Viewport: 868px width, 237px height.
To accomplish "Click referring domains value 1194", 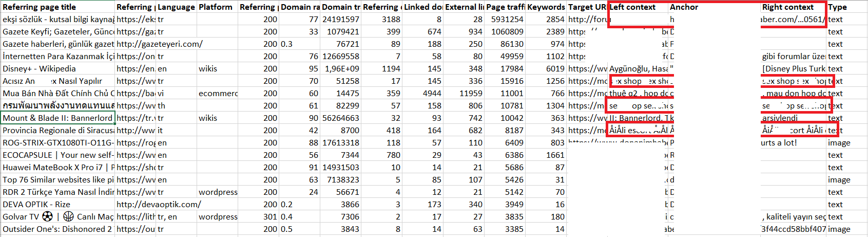I will (381, 68).
